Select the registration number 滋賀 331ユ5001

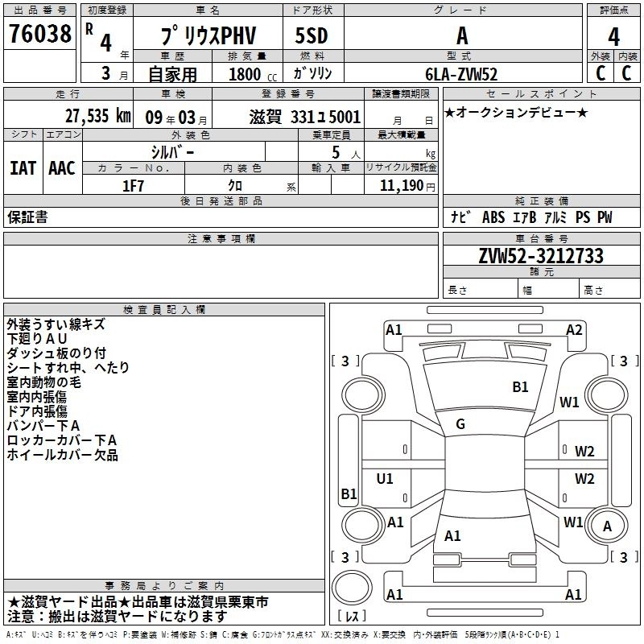click(x=305, y=117)
